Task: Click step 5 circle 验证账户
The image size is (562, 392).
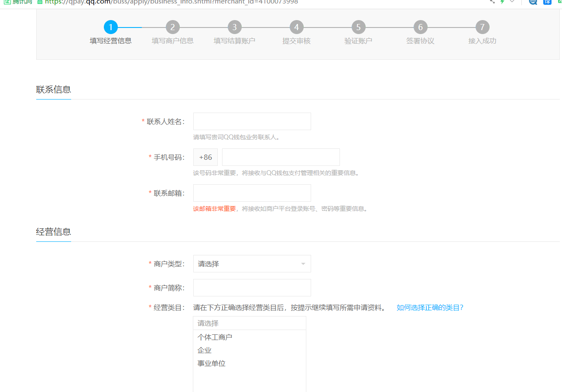Action: (358, 28)
